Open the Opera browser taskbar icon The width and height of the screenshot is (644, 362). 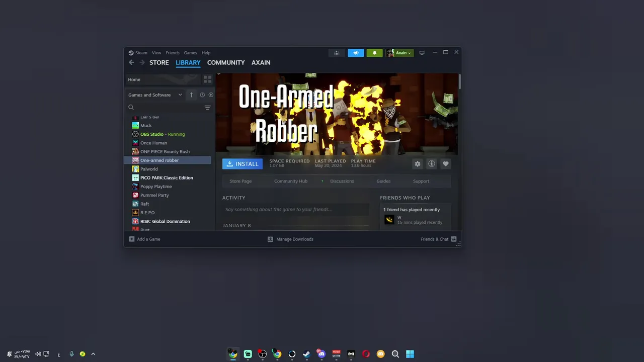click(x=366, y=354)
